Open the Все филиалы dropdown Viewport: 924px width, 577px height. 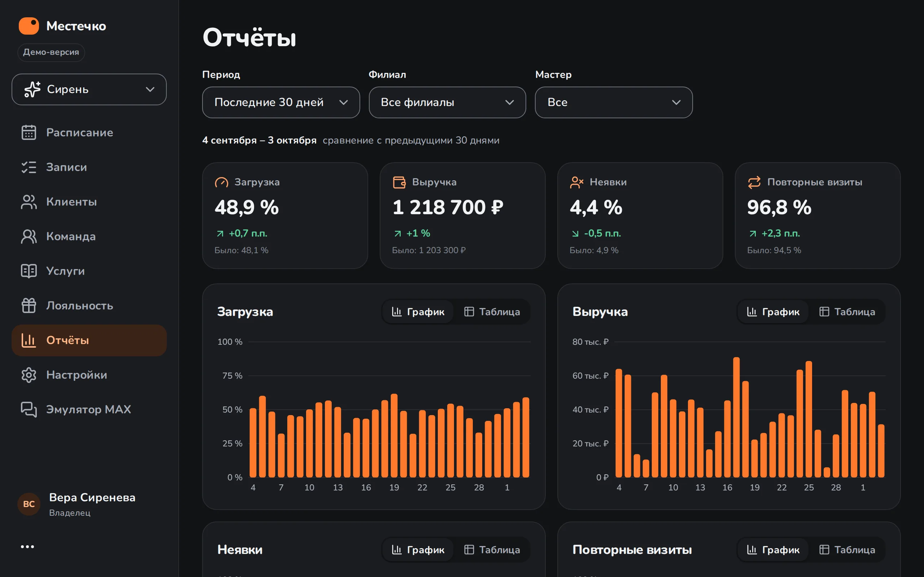[x=447, y=102]
